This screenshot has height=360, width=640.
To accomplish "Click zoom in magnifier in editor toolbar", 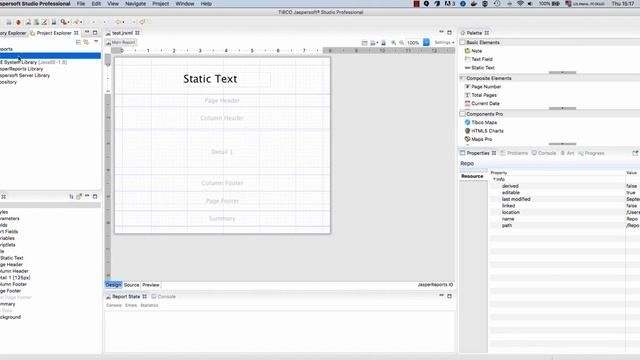I will tap(393, 42).
